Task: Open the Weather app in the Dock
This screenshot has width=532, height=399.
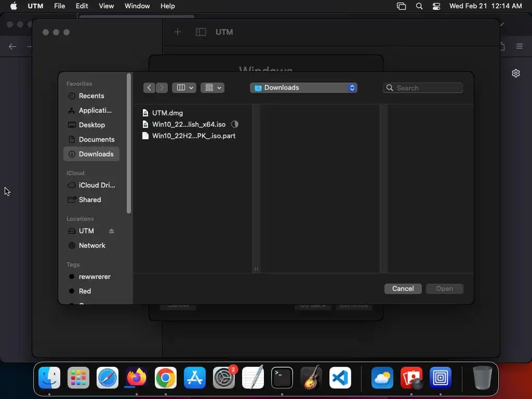Action: [382, 378]
